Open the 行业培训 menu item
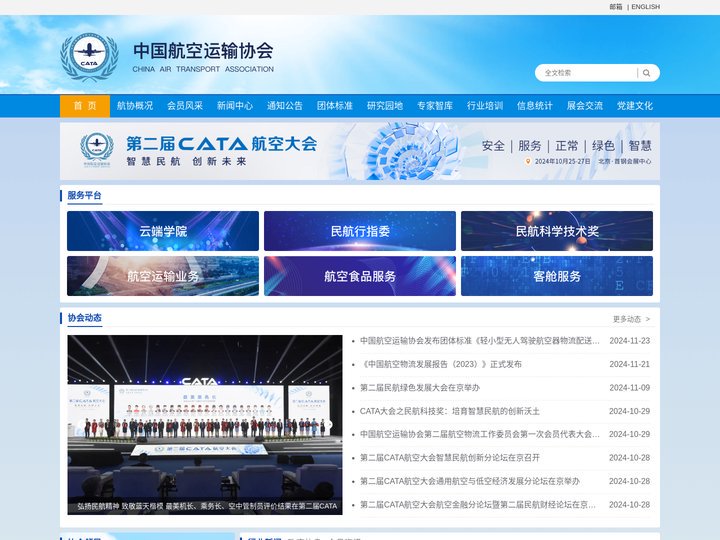The height and width of the screenshot is (540, 720). (485, 106)
